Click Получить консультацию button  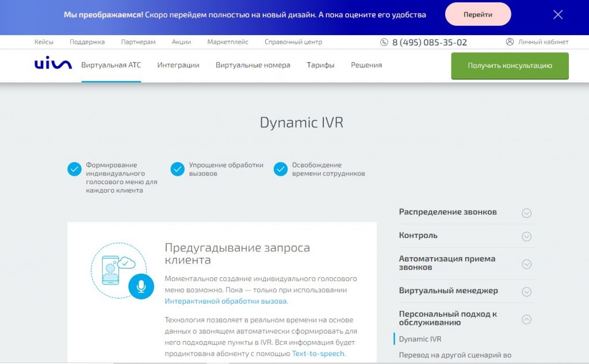pyautogui.click(x=509, y=65)
